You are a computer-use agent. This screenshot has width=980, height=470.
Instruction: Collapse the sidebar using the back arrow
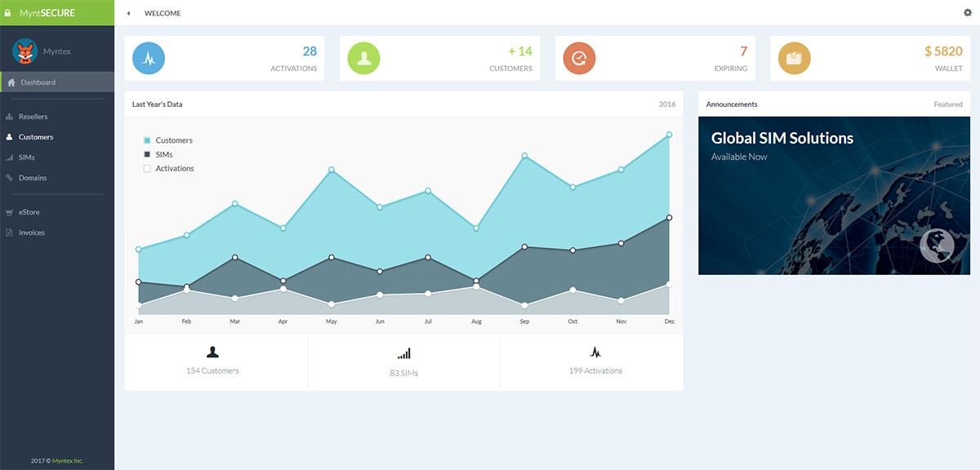coord(128,13)
